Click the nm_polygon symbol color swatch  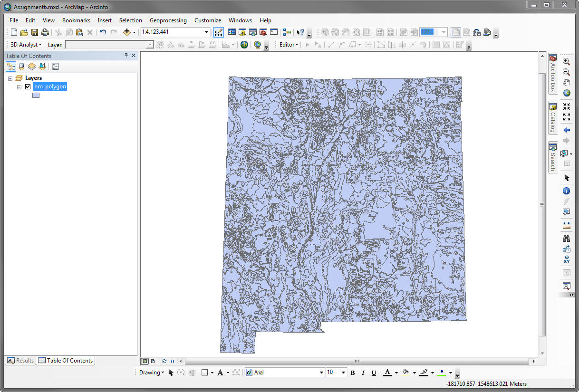tap(36, 96)
